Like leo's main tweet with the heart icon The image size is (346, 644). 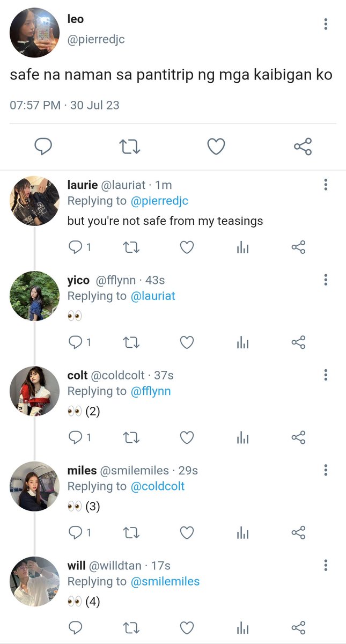coord(216,147)
